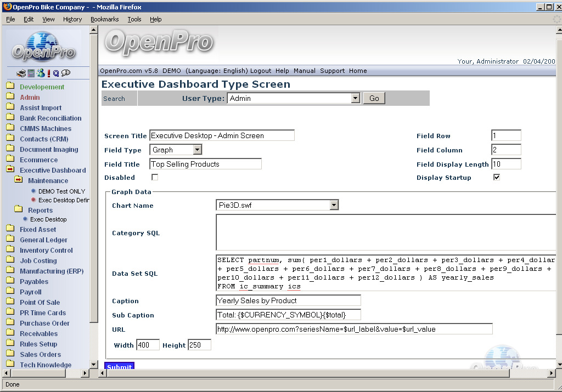Viewport: 562px width, 392px height.
Task: Open the Chart Name dropdown list
Action: point(334,205)
